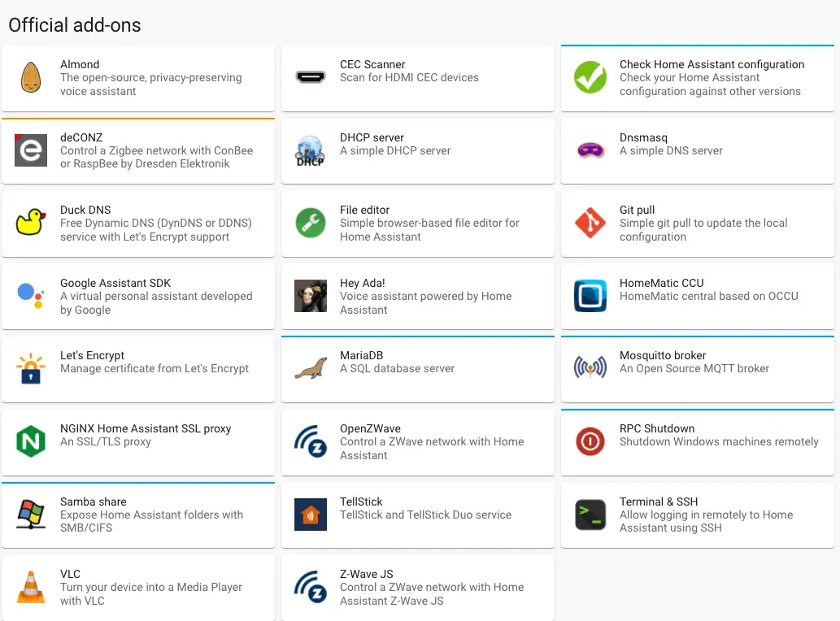Click the Almond add-on icon
The image size is (840, 621).
(31, 78)
